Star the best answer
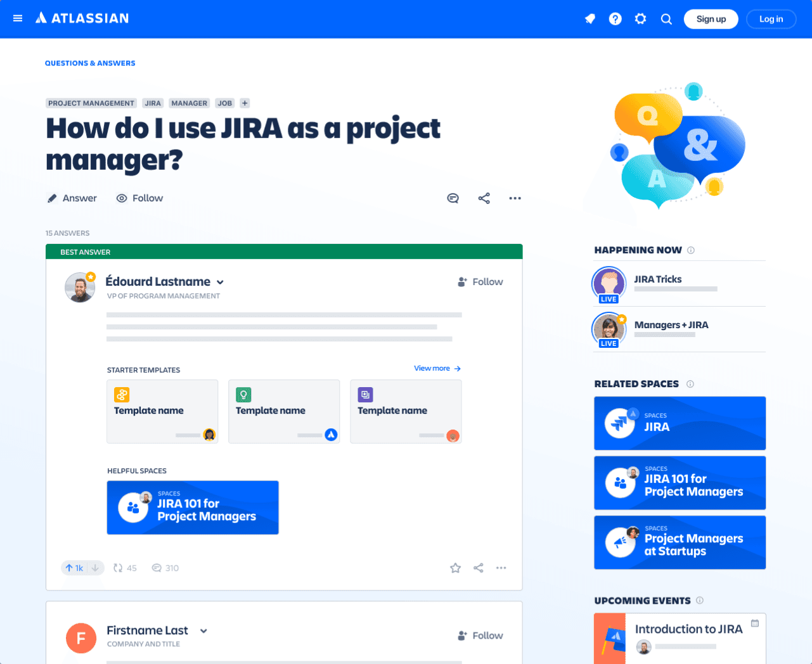 [455, 568]
